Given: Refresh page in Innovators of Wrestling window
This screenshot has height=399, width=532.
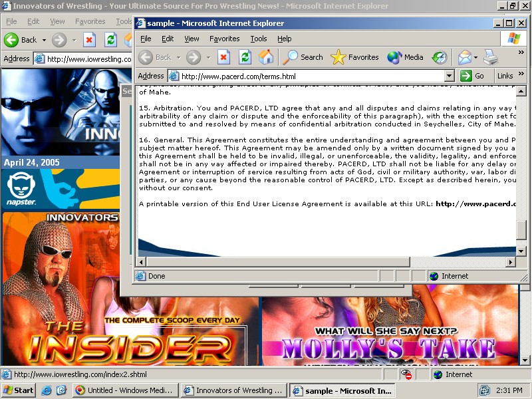Looking at the screenshot, I should [x=110, y=40].
